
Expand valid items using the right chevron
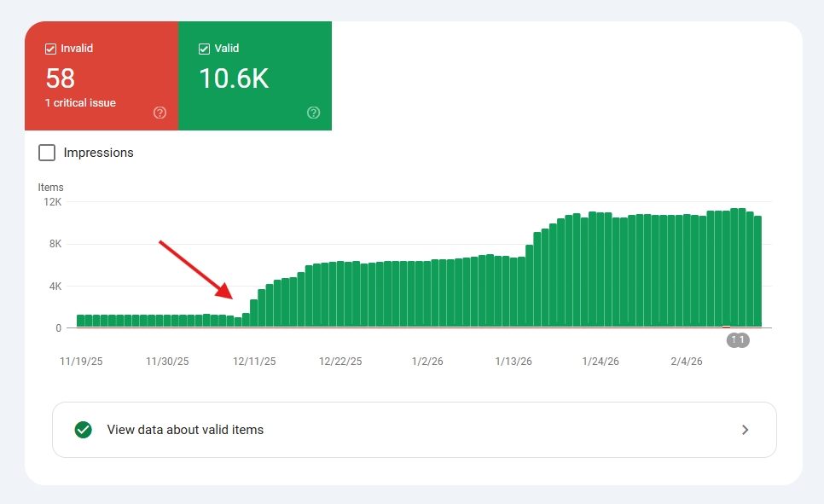pyautogui.click(x=745, y=430)
